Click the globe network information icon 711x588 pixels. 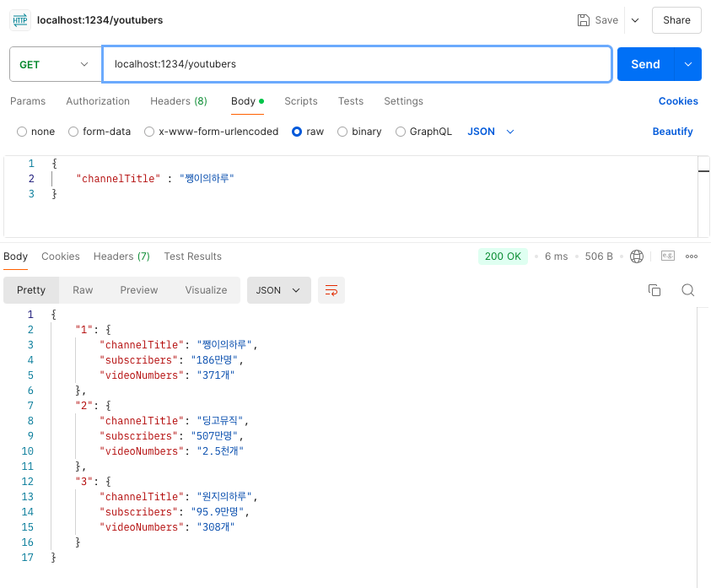(x=637, y=256)
